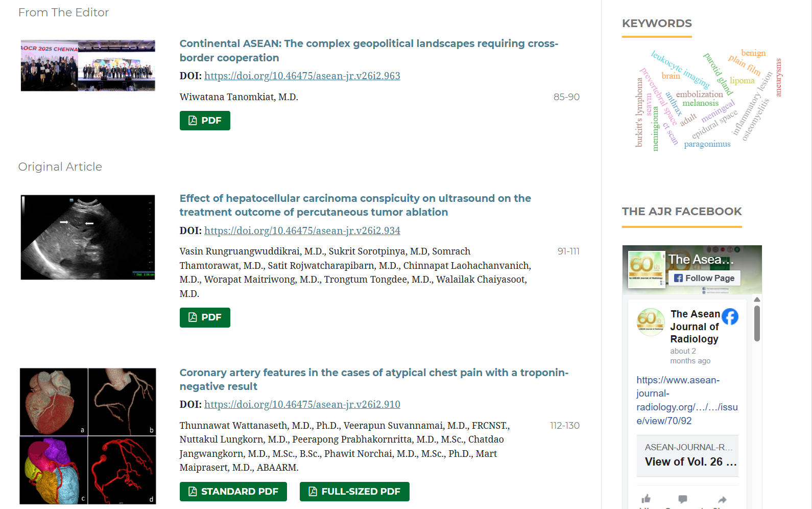The image size is (812, 509).
Task: Click the Asean Journal profile avatar in post
Action: tap(651, 321)
